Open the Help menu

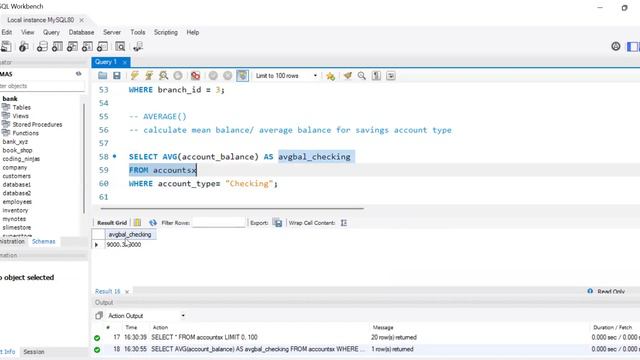[193, 32]
